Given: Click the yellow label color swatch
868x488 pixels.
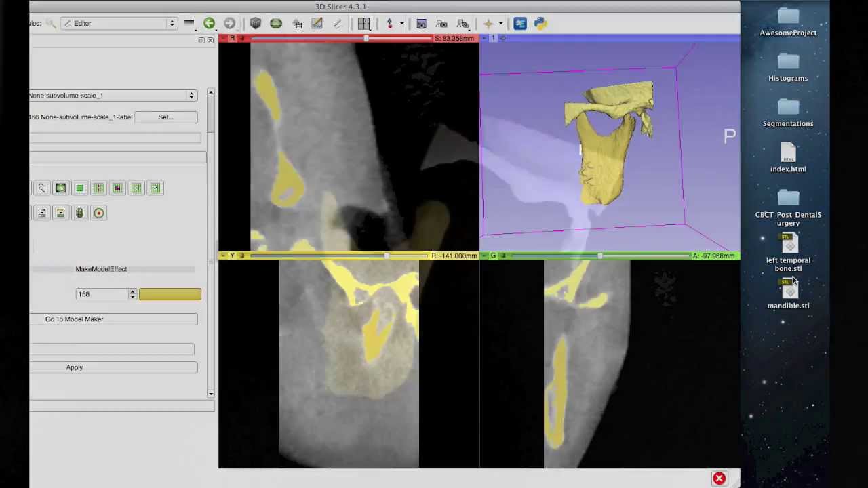Looking at the screenshot, I should [170, 294].
